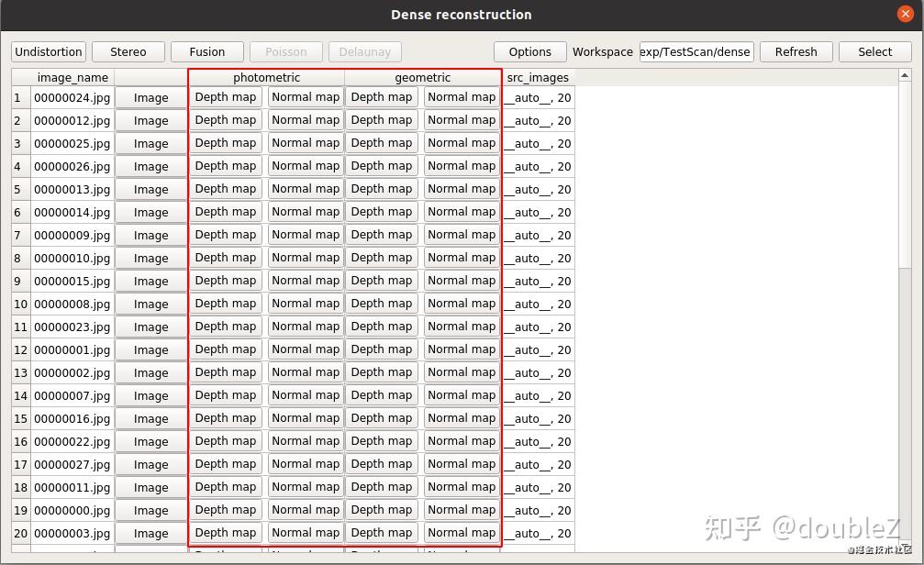
Task: Click the src_images column header
Action: (538, 77)
